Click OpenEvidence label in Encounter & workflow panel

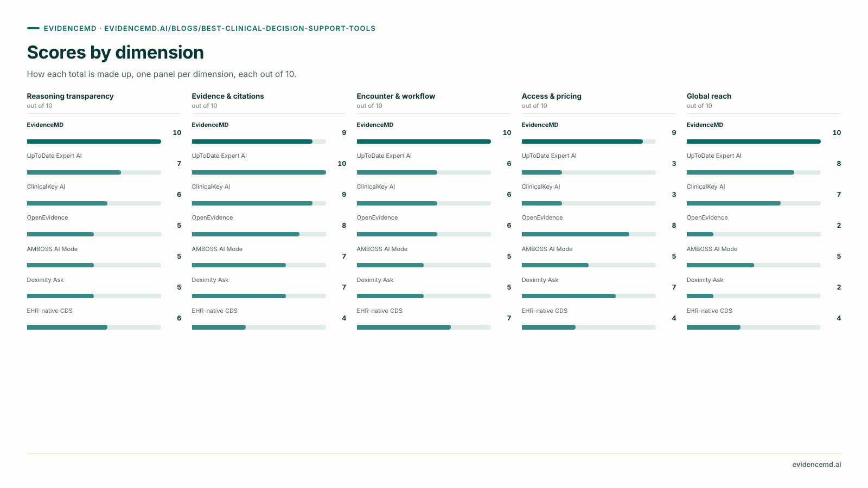click(377, 217)
